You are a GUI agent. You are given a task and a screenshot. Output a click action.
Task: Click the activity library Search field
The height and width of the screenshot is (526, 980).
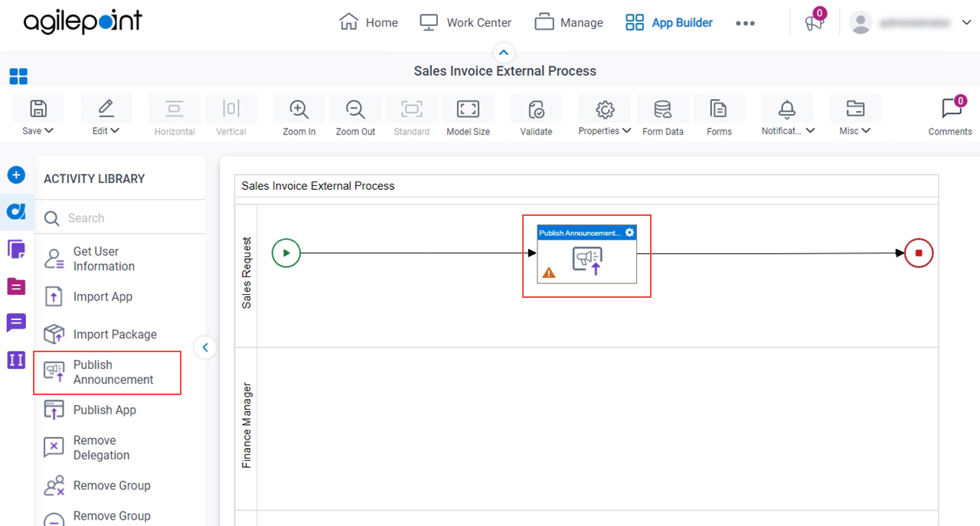pos(120,218)
